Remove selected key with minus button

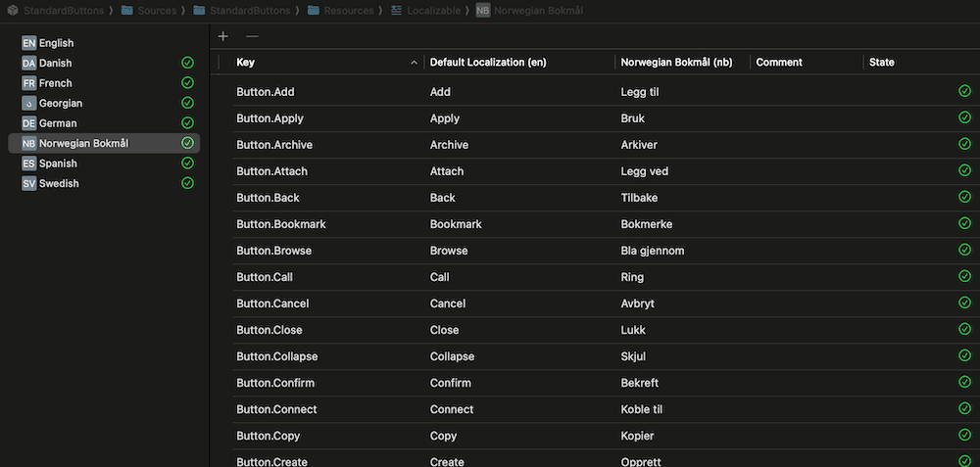252,36
